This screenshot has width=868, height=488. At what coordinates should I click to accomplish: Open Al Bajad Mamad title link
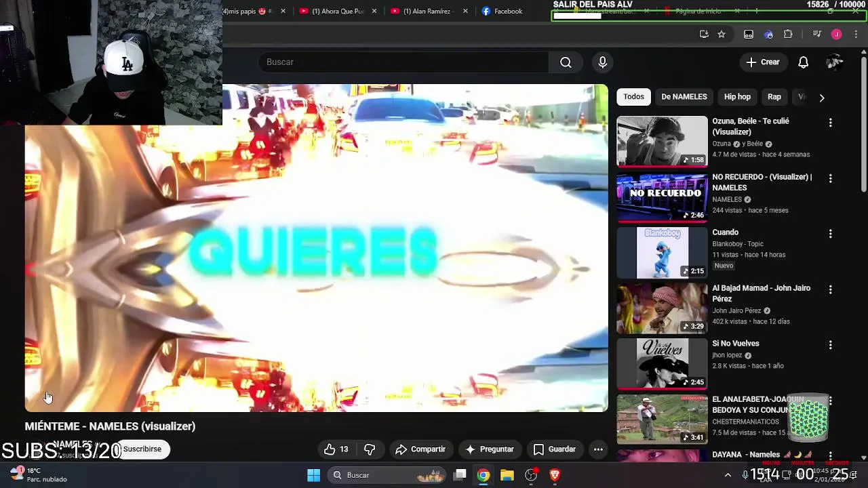click(x=761, y=293)
